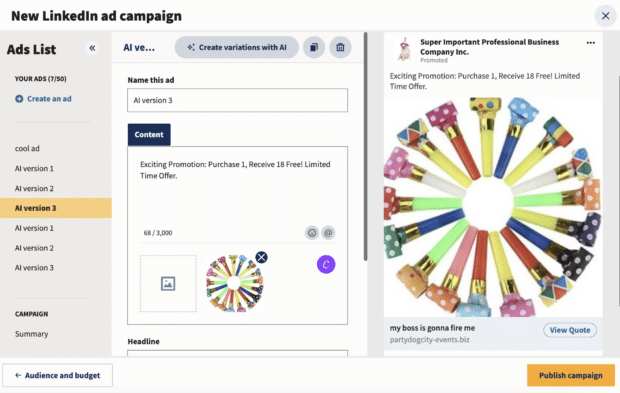Screen dimensions: 620x393
Task: Click the Name this ad field
Action: click(x=238, y=100)
